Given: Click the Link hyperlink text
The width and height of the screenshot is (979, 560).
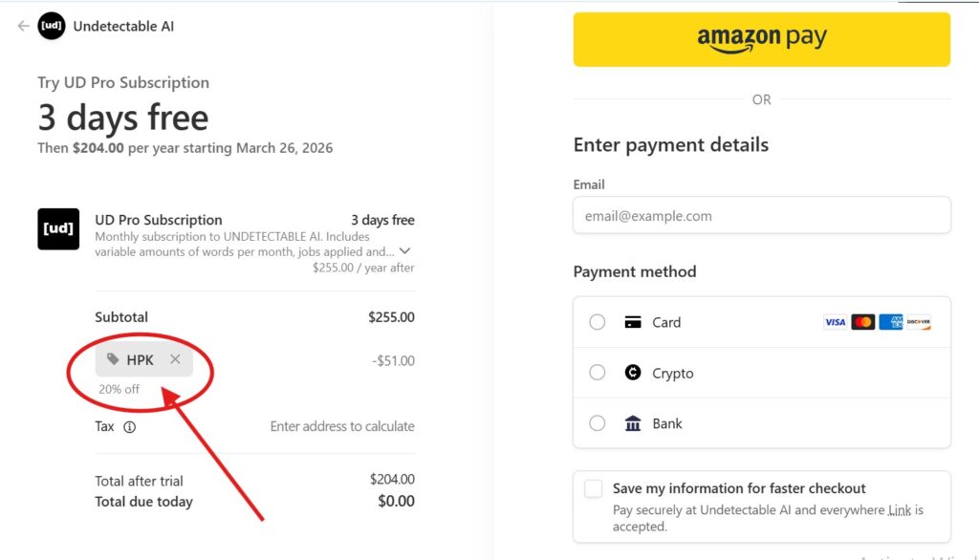Looking at the screenshot, I should point(900,510).
